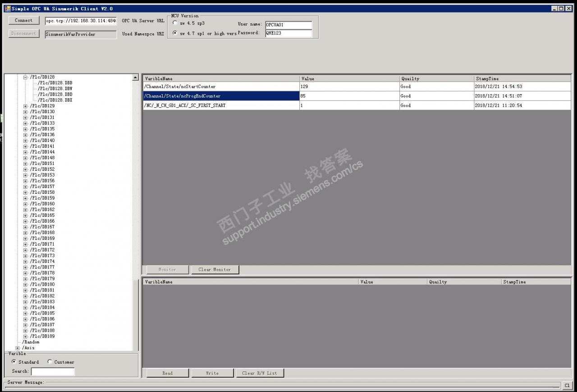Select the /Plc/DB177 tree item
The height and width of the screenshot is (392, 577).
tap(42, 267)
